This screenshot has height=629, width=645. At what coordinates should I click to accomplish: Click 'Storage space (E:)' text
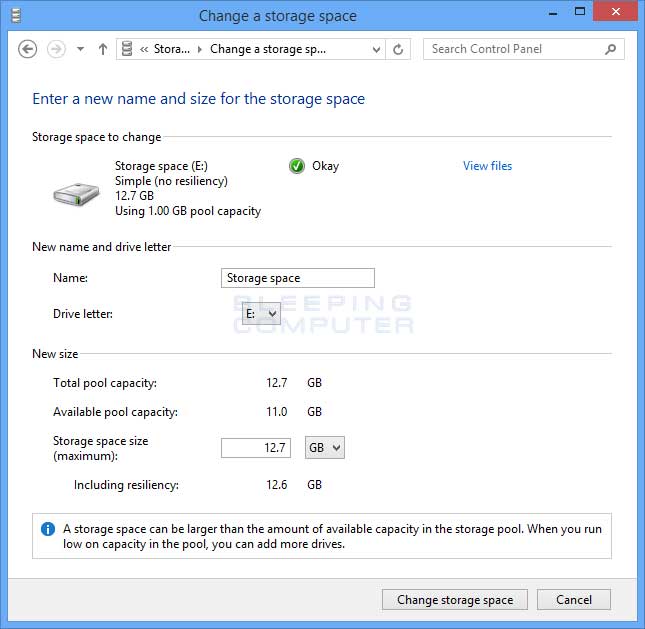tap(161, 166)
